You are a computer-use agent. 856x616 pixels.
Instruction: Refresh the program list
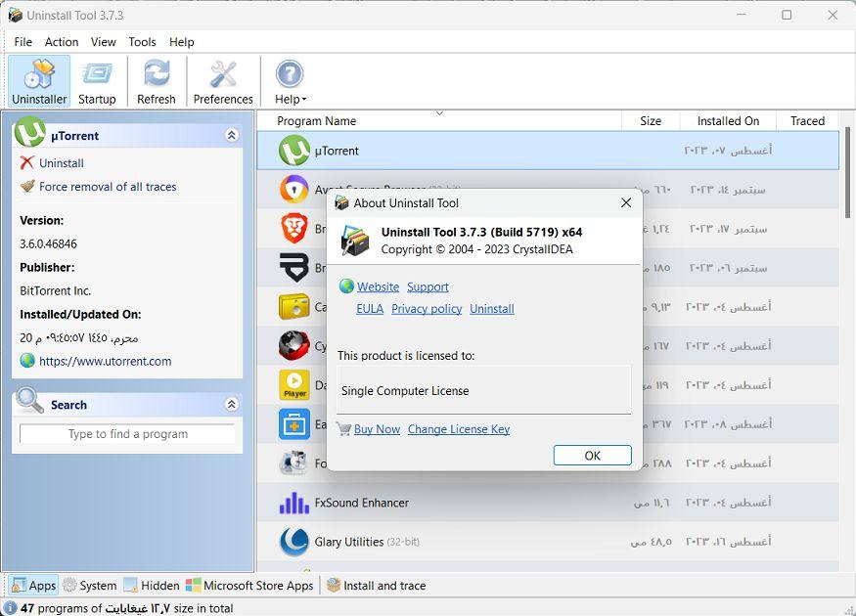click(157, 81)
